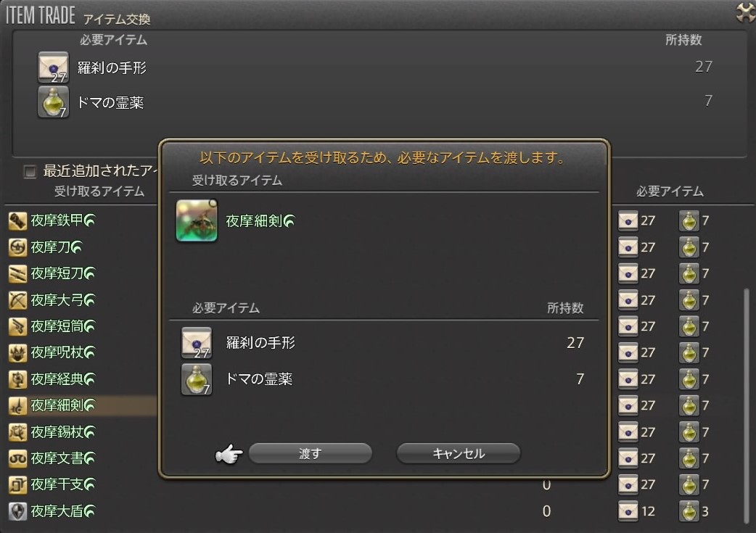Click the 夜摩大盾 shield icon

click(17, 511)
